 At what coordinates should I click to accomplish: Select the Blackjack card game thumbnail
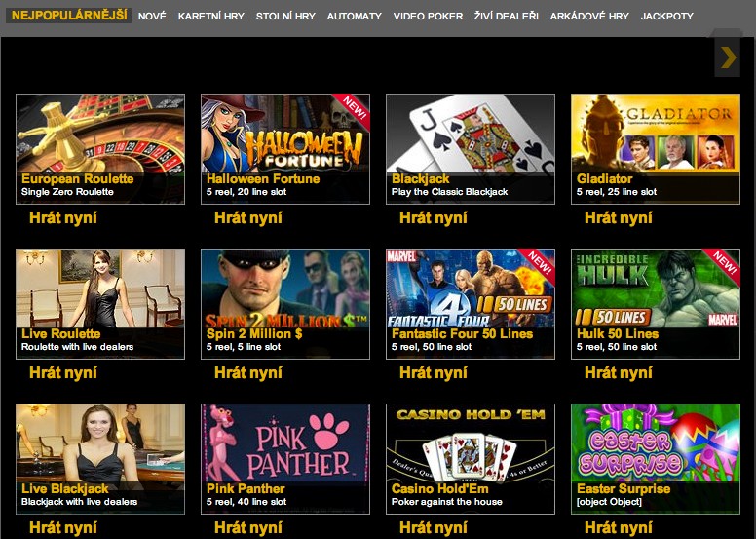coord(471,149)
